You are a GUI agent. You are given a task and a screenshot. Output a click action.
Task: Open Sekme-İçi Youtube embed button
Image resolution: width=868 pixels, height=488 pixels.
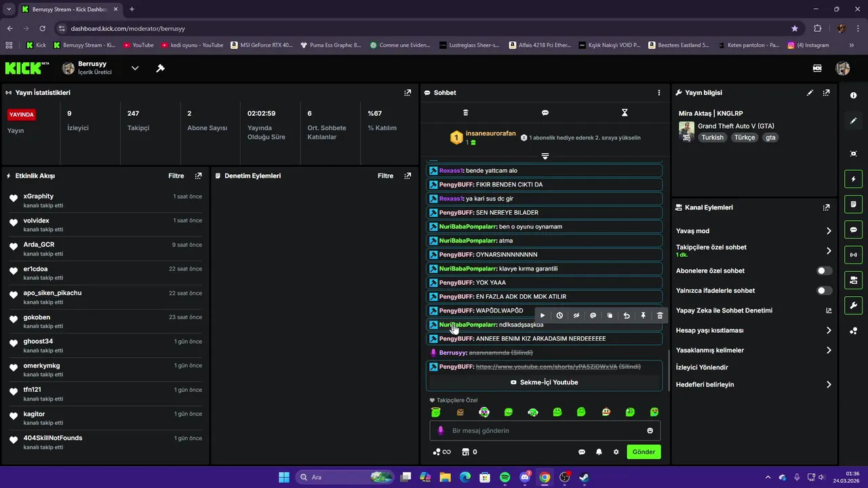coord(544,382)
